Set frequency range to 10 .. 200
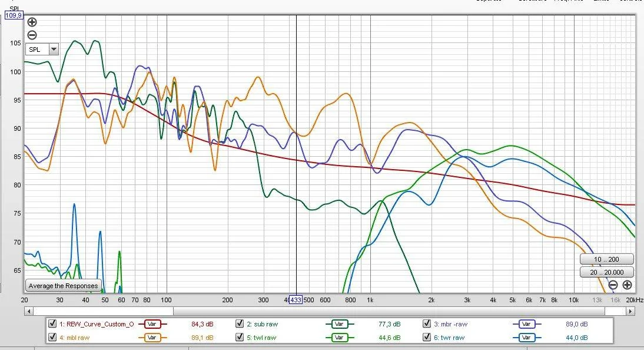The height and width of the screenshot is (350, 644). 607,259
